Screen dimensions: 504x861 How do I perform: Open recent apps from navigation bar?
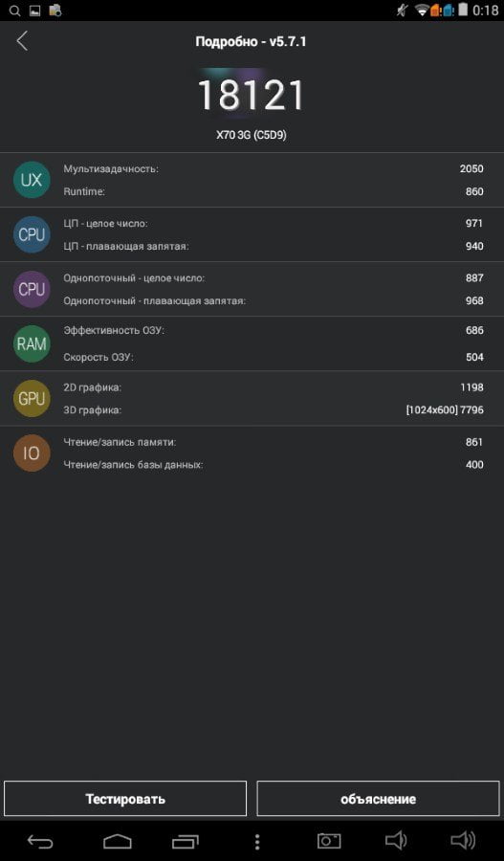tap(186, 841)
